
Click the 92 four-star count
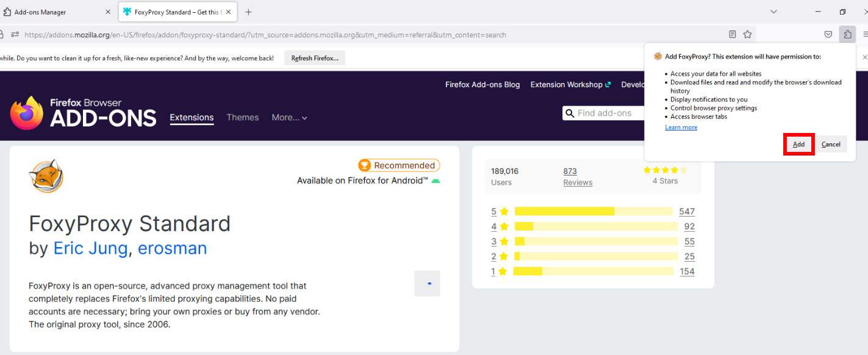tap(689, 226)
